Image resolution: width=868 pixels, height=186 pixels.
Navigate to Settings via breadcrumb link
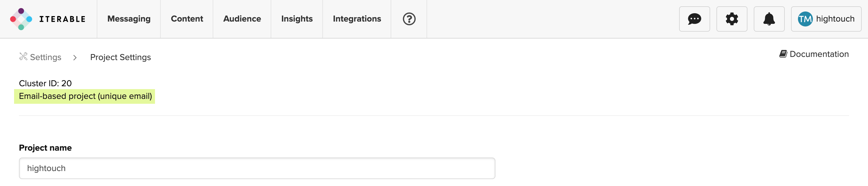[45, 57]
